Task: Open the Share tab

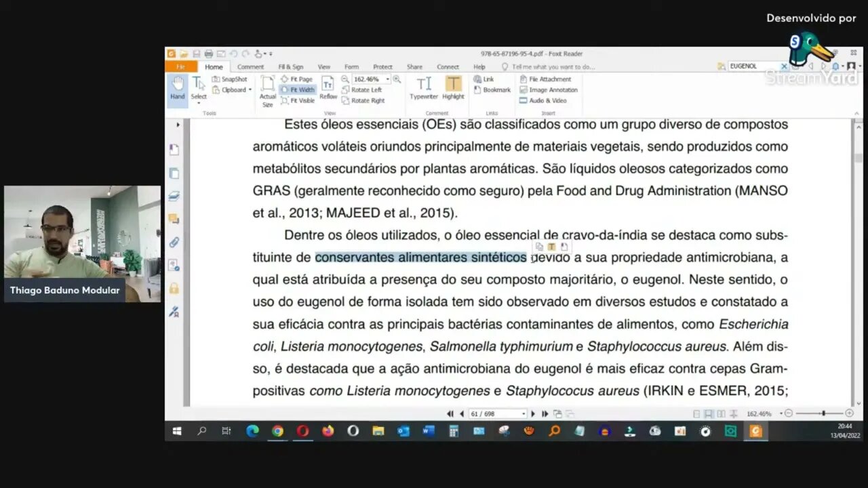Action: (414, 66)
